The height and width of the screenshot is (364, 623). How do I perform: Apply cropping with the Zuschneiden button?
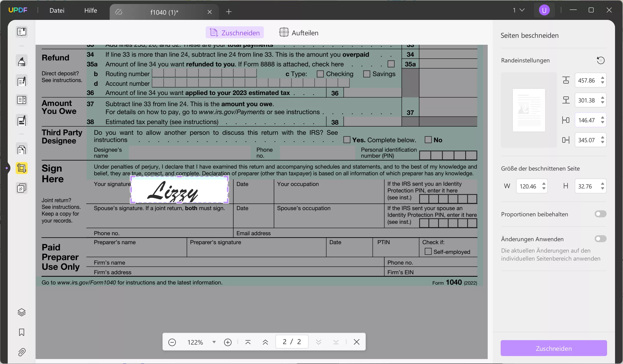553,348
